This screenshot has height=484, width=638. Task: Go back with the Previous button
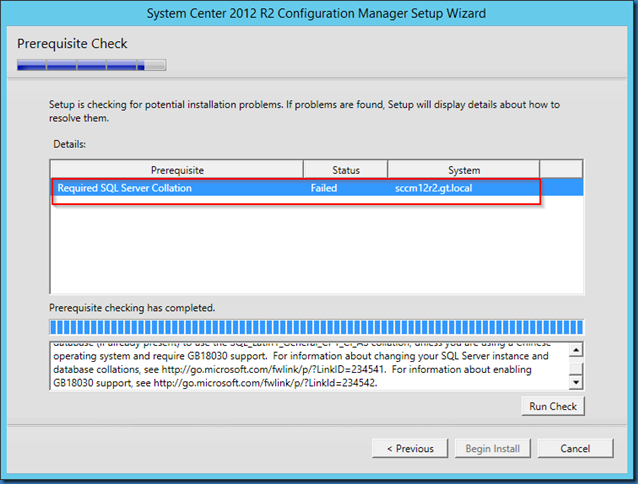point(410,448)
